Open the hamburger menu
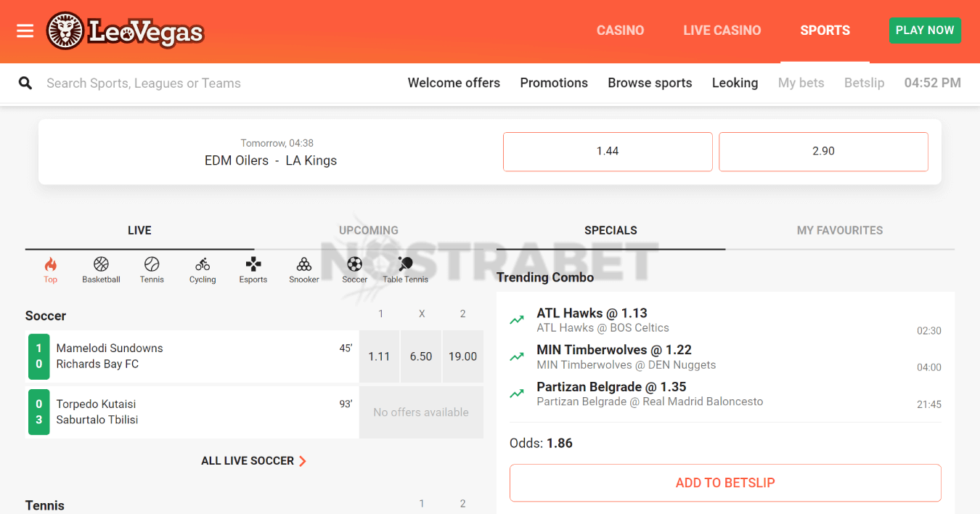The width and height of the screenshot is (980, 514). [25, 31]
